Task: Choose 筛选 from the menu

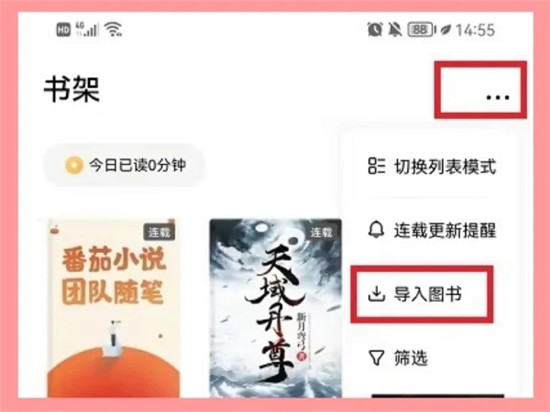Action: (398, 358)
